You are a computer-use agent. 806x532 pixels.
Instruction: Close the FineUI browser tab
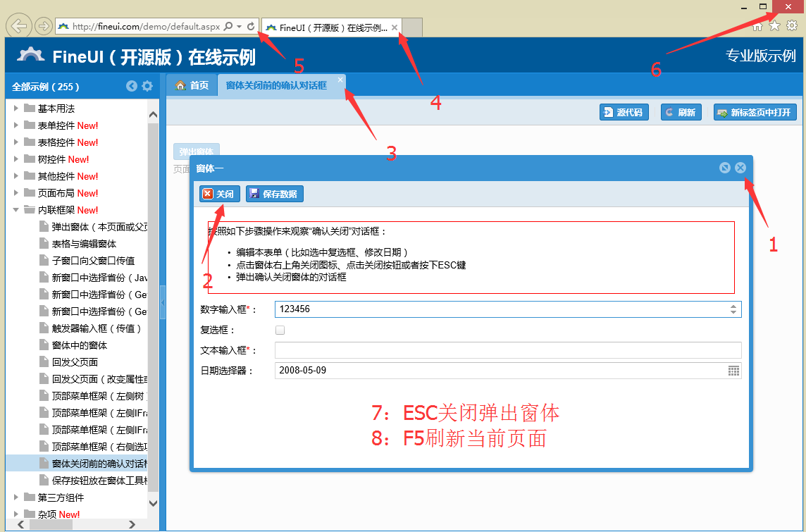pos(395,27)
